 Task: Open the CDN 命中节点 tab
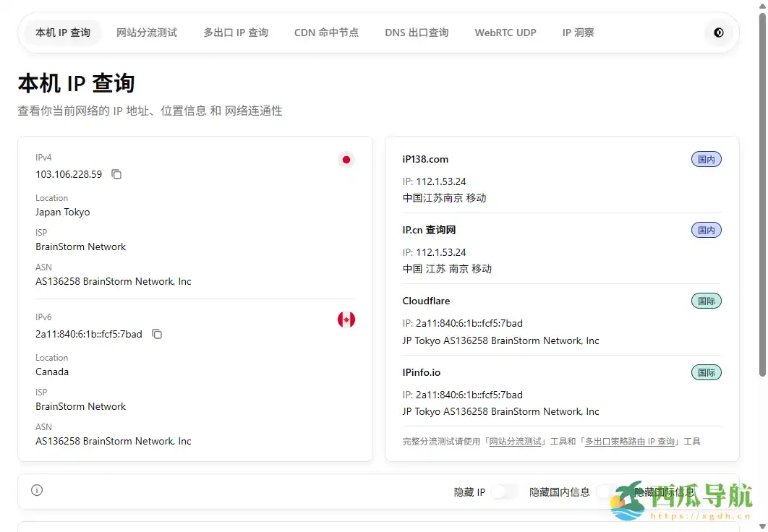pos(326,32)
